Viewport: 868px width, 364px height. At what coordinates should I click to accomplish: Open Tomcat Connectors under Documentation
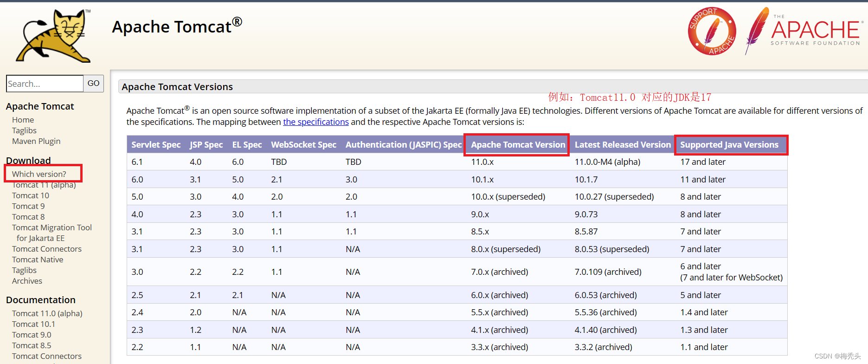(47, 356)
